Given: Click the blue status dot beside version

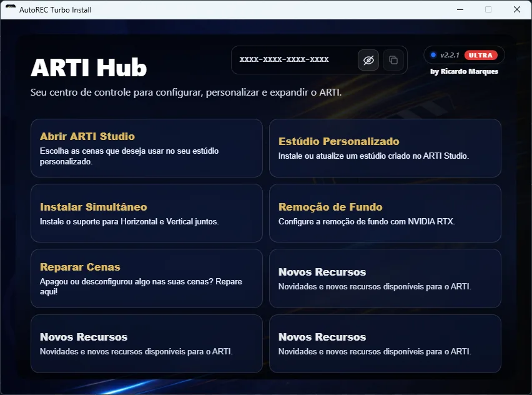Looking at the screenshot, I should click(433, 55).
